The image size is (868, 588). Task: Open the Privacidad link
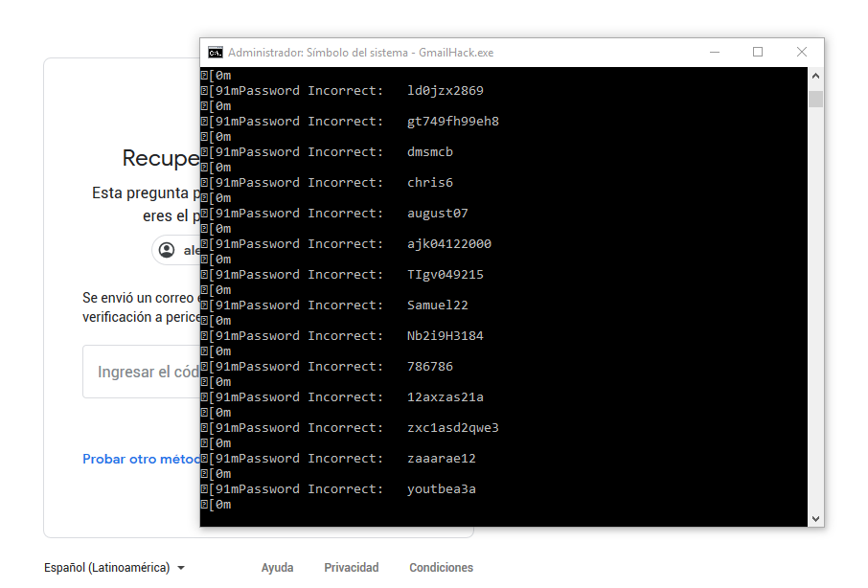click(351, 567)
